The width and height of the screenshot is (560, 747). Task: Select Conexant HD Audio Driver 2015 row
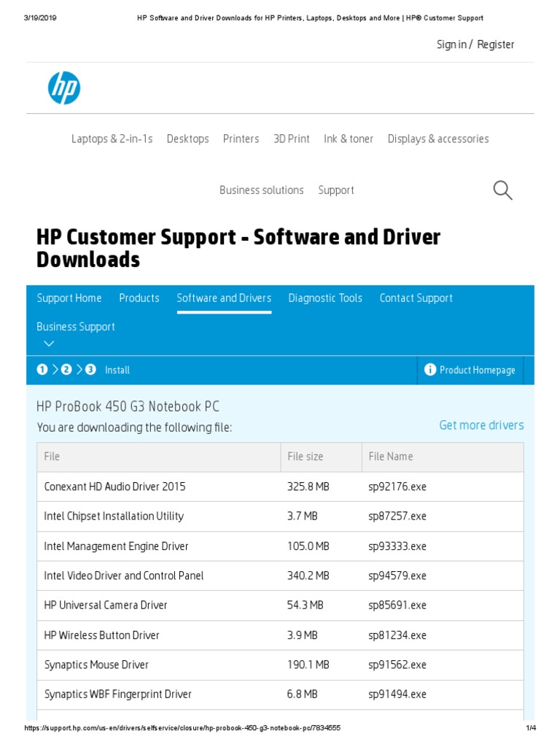(x=280, y=487)
